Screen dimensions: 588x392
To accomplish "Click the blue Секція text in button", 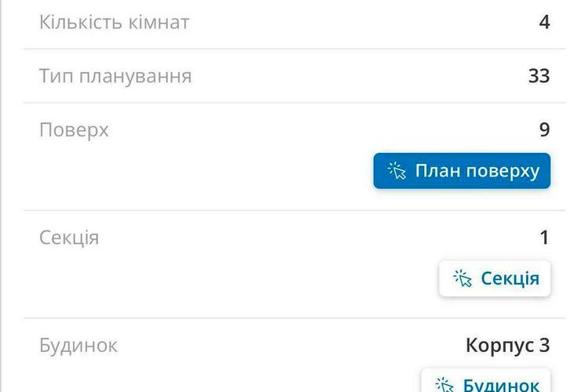I will (x=510, y=279).
